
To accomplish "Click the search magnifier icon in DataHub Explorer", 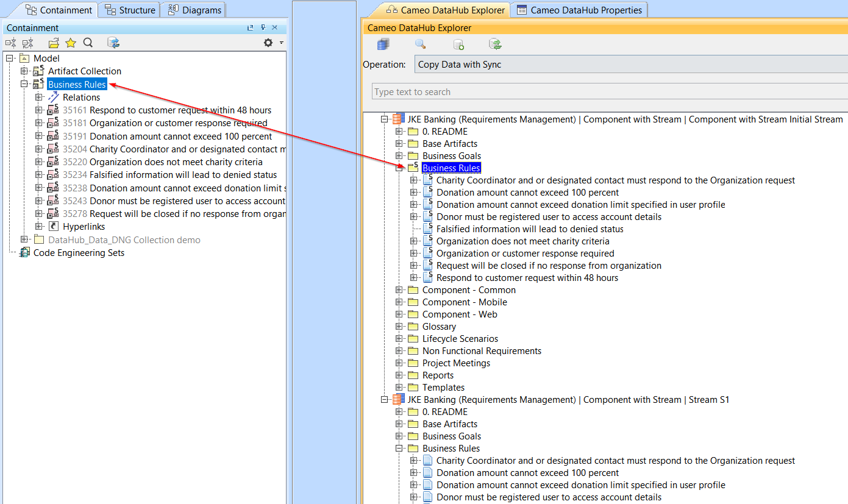I will coord(420,44).
